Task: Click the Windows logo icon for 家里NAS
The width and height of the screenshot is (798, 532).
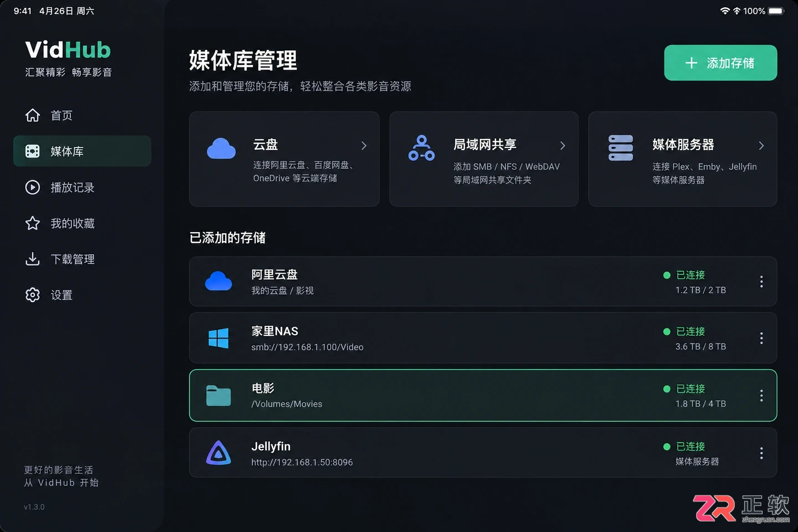Action: point(218,338)
